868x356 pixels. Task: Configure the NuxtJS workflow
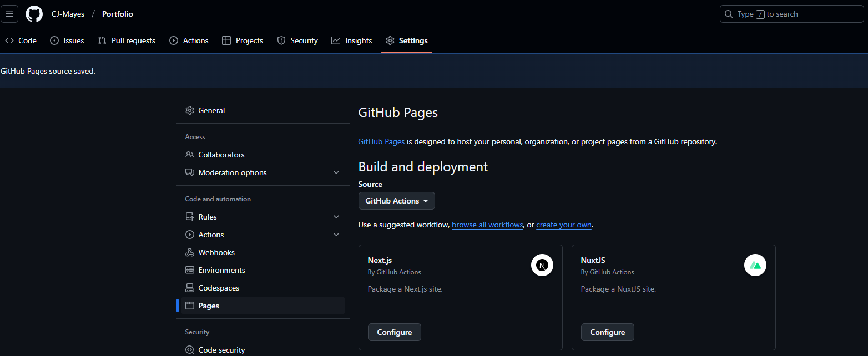(607, 332)
